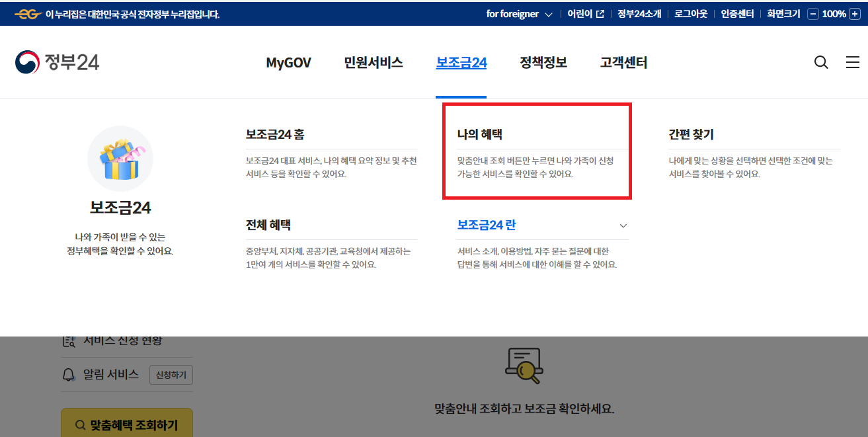Open the hamburger menu icon
This screenshot has height=437, width=868.
[853, 62]
